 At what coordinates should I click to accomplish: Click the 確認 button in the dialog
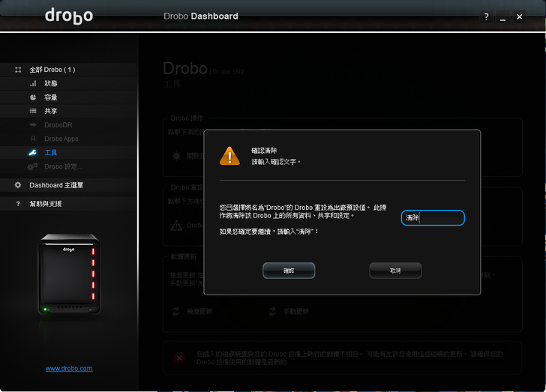(x=289, y=271)
